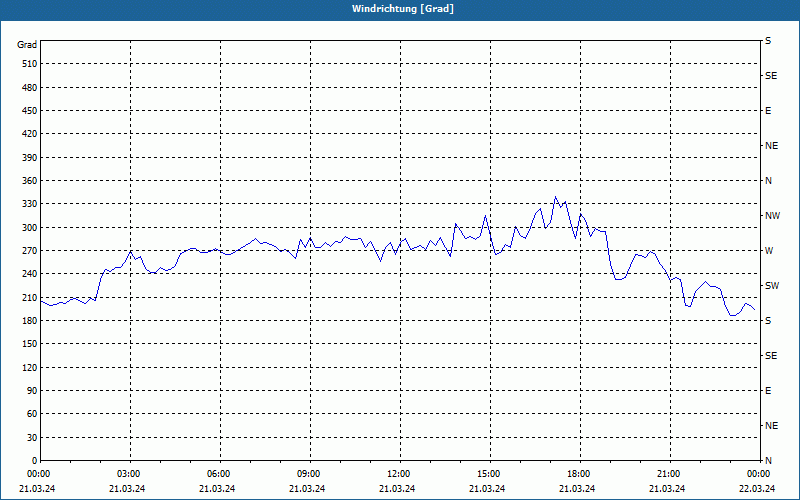The image size is (800, 500).
Task: Select the "15:00" time label
Action: pyautogui.click(x=490, y=474)
